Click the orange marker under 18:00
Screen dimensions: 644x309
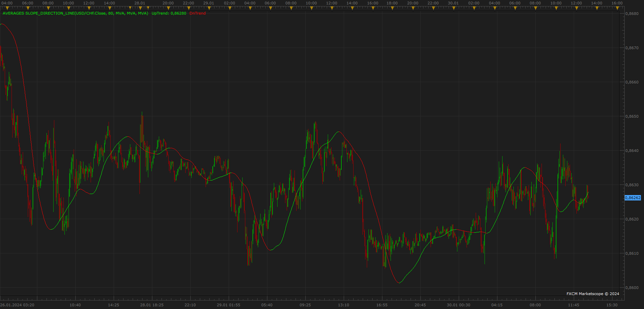pos(393,8)
